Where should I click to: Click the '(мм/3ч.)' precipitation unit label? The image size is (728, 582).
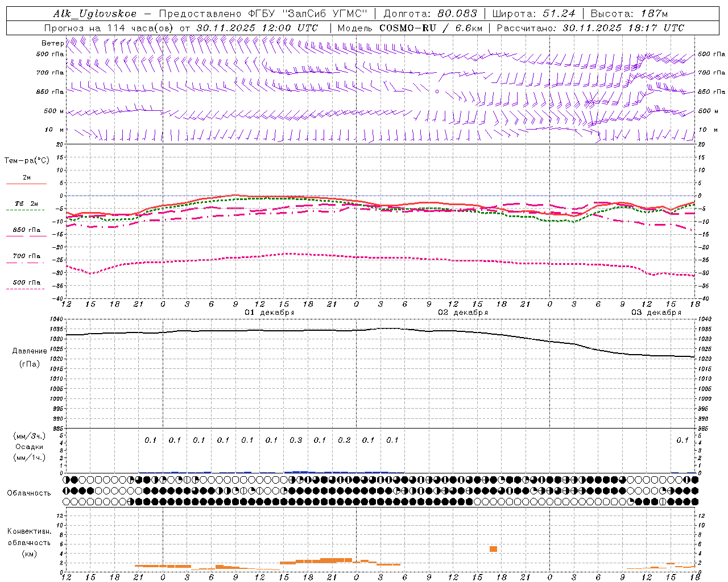click(30, 436)
